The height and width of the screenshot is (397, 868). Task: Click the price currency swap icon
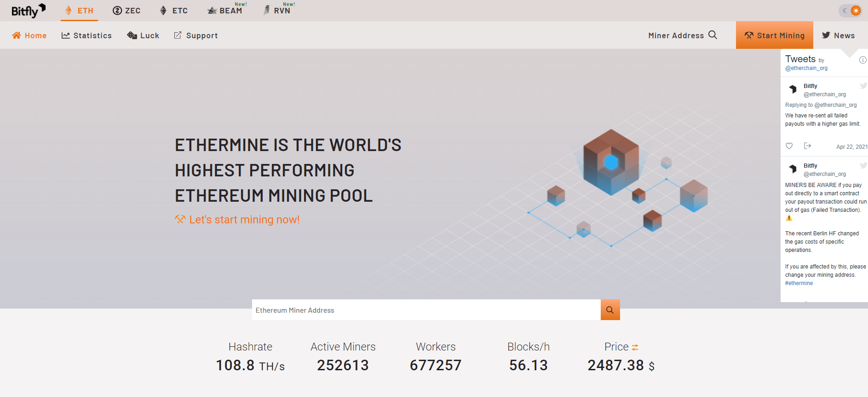point(635,347)
